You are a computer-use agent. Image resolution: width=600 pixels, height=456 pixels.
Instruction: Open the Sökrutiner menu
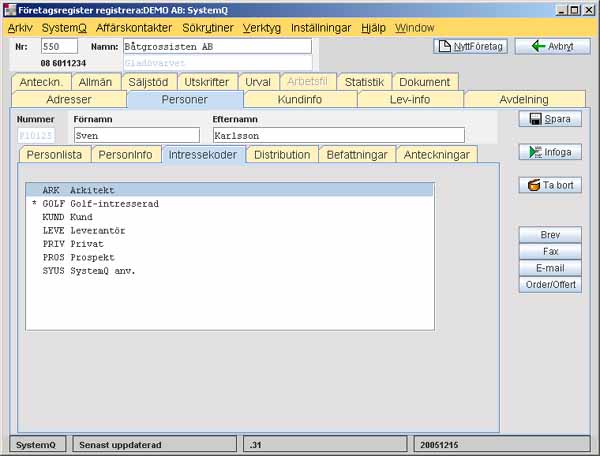click(x=208, y=28)
